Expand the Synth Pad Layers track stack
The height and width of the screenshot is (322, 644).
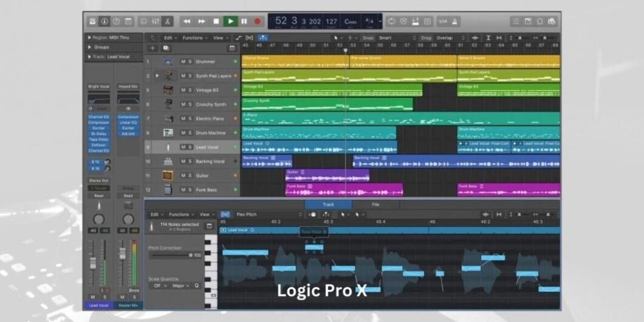pos(157,76)
